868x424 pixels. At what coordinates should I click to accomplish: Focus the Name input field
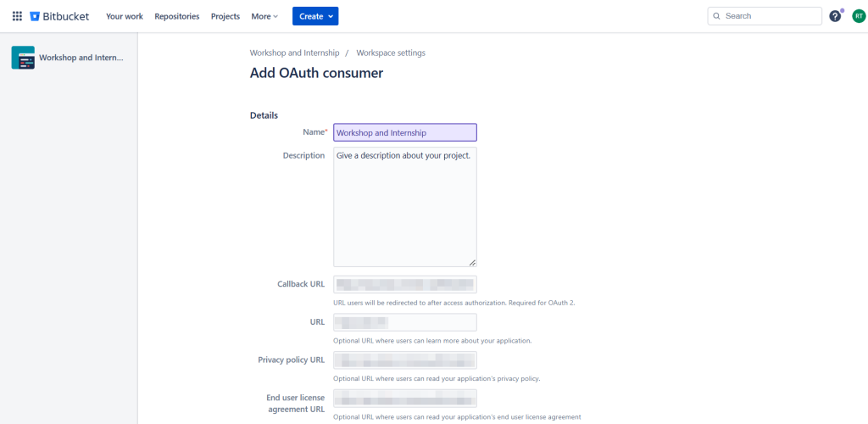(404, 132)
